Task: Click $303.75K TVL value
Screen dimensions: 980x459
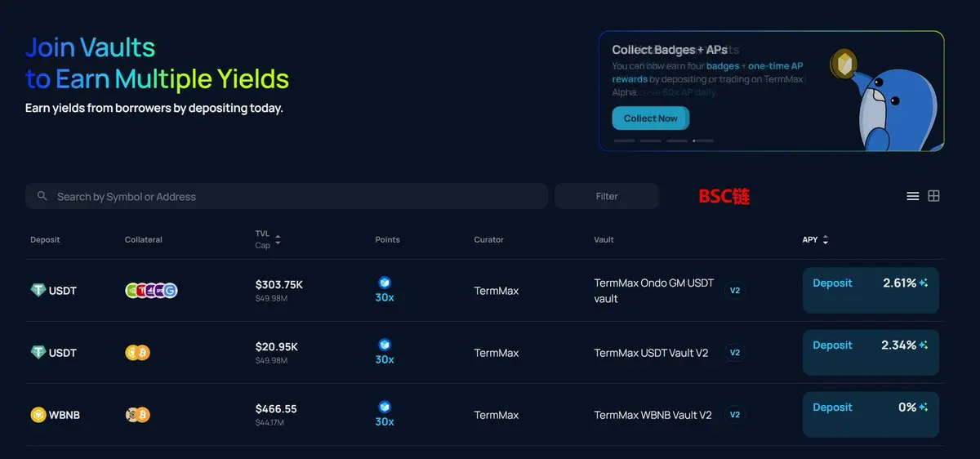Action: click(279, 285)
